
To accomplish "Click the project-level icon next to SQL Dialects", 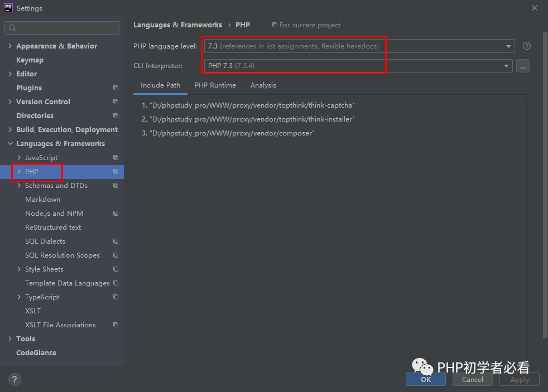I will [116, 241].
